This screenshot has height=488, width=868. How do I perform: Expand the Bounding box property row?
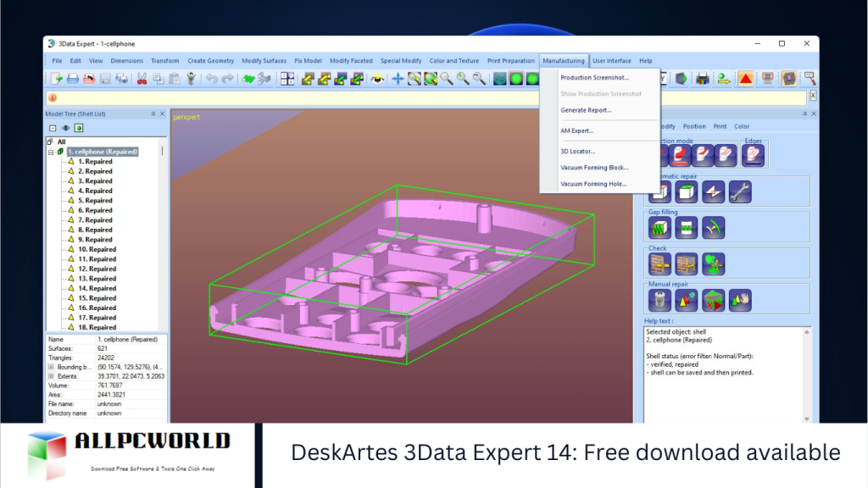pyautogui.click(x=51, y=367)
